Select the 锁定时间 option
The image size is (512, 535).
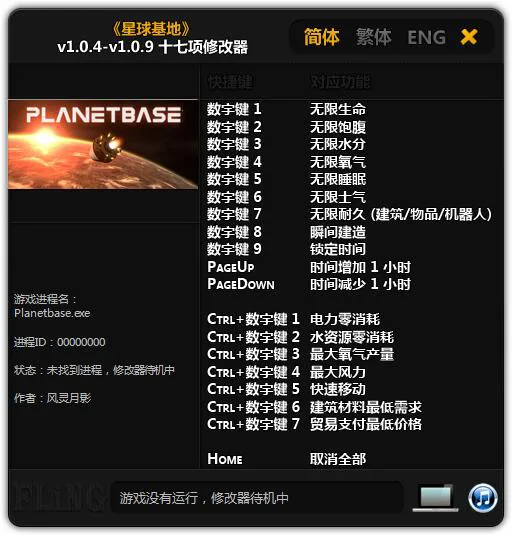338,249
